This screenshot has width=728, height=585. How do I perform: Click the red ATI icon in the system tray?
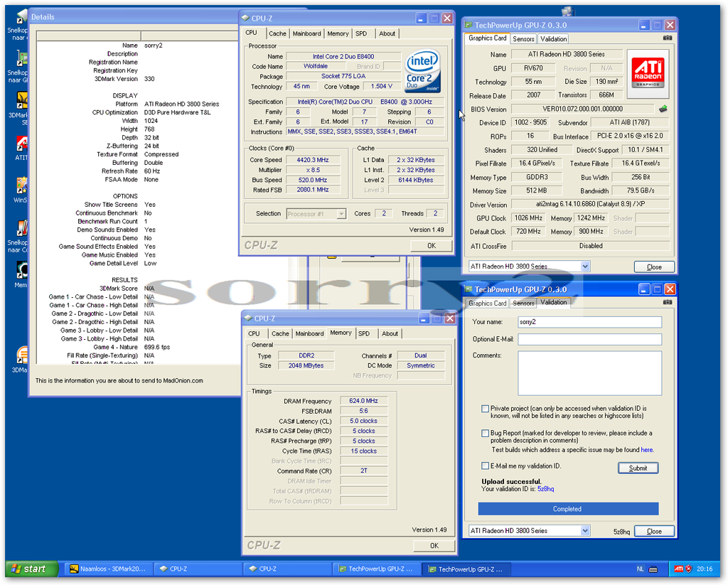point(678,569)
